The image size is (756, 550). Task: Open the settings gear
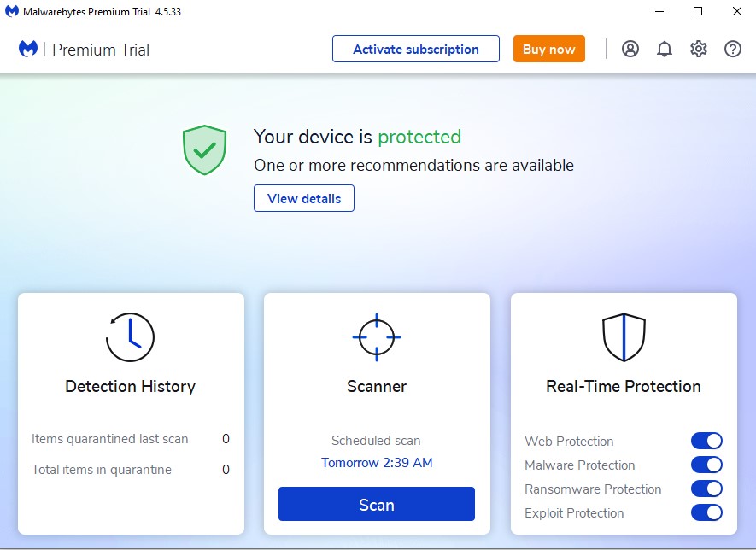click(699, 49)
